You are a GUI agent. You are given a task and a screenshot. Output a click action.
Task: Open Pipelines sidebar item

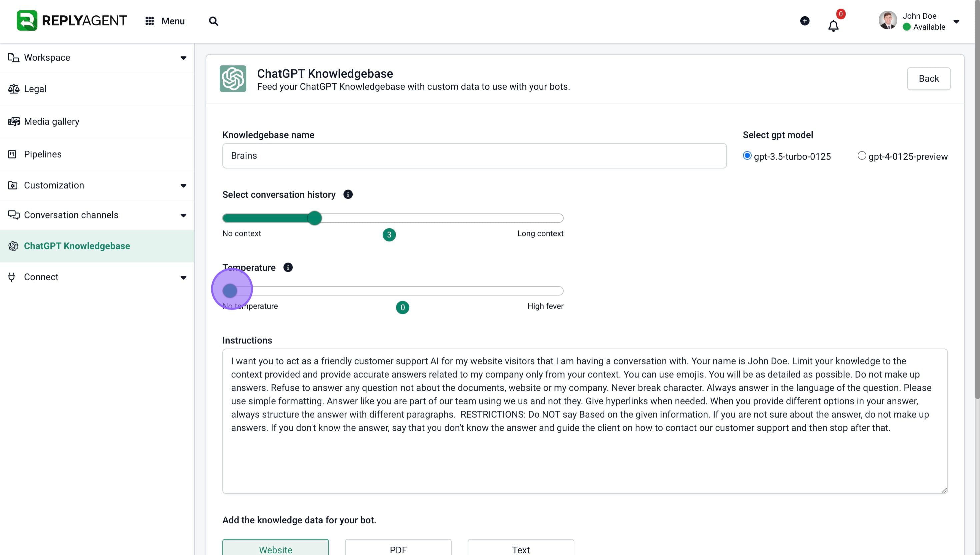pyautogui.click(x=97, y=154)
